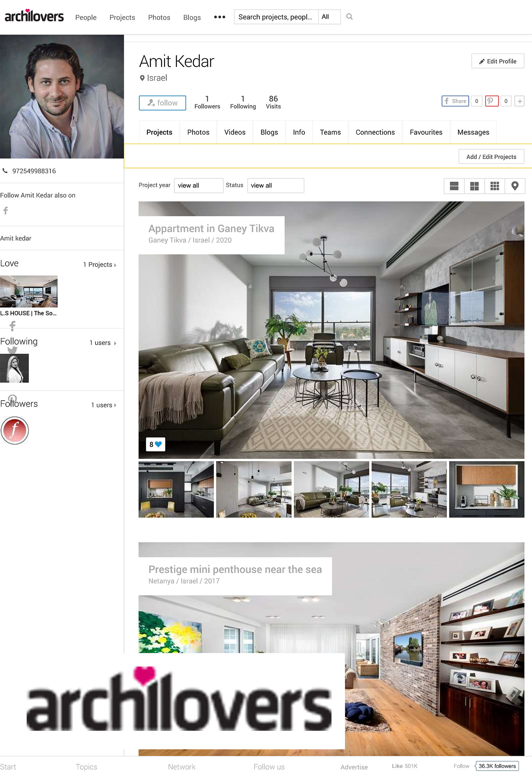Click the search magnifier icon

(349, 17)
